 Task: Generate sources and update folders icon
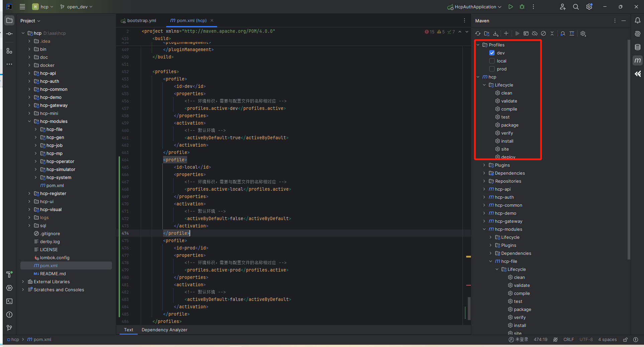pos(487,33)
